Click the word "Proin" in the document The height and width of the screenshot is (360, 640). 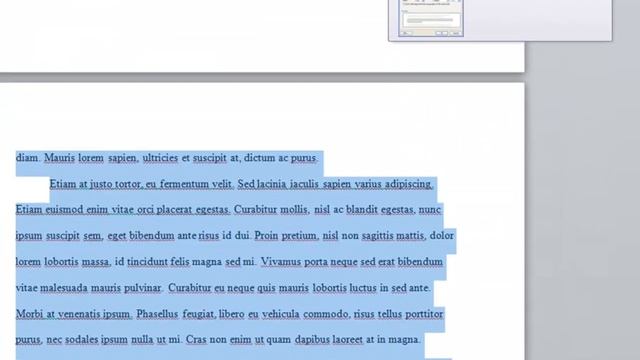click(x=266, y=236)
